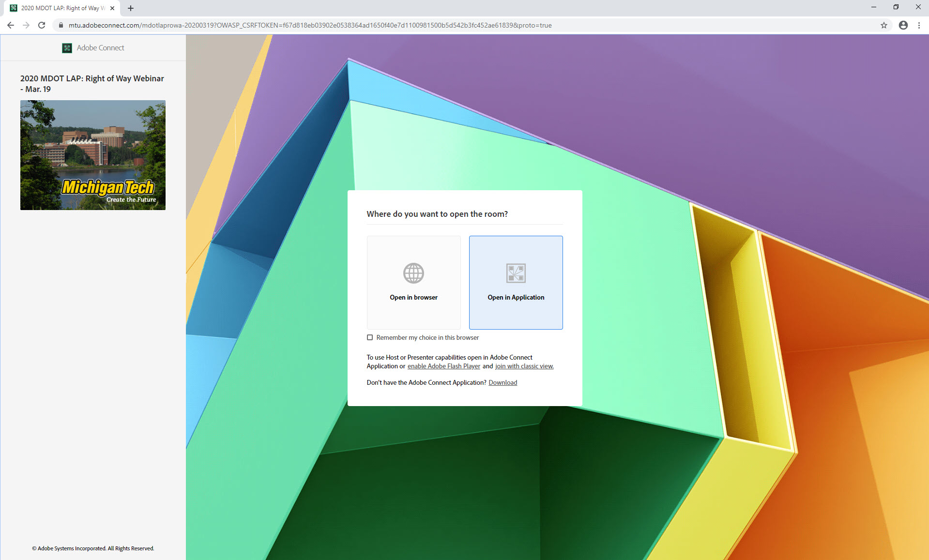Close the 2020 MDOT LAP tab
The width and height of the screenshot is (929, 560).
point(112,8)
